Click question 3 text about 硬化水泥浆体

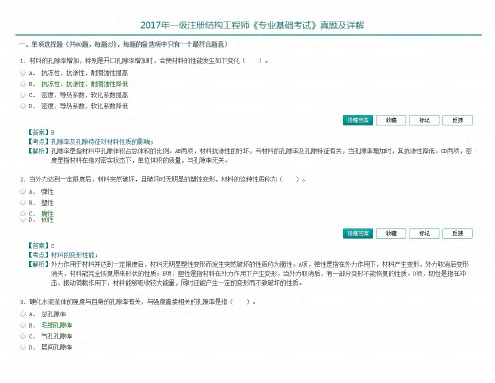(138, 302)
